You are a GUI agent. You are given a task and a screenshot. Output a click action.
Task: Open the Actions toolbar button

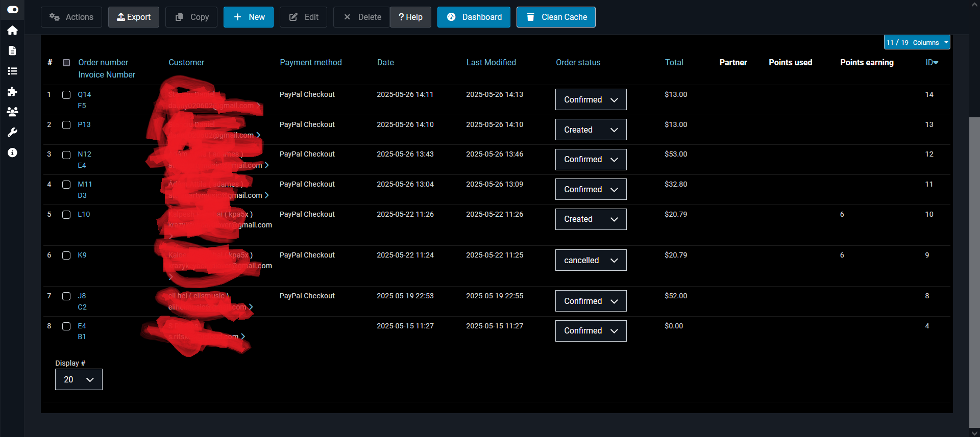click(x=71, y=17)
